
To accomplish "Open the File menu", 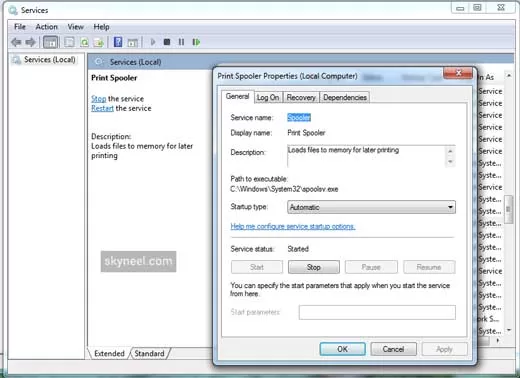I will point(20,27).
